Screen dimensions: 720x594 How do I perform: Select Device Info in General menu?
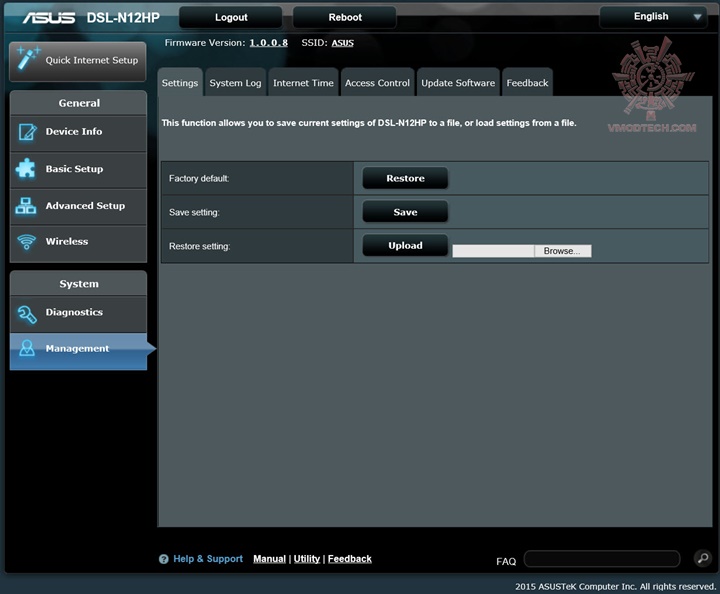pyautogui.click(x=79, y=133)
